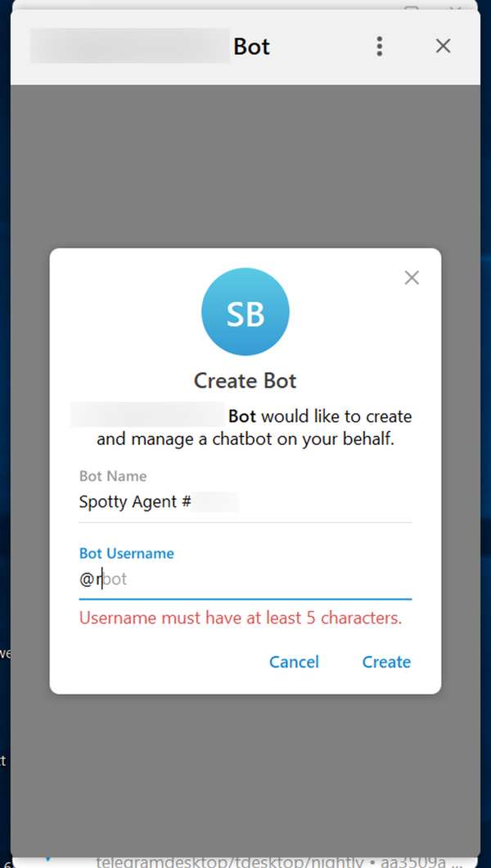Viewport: 491px width, 868px height.
Task: Close the Create Bot dialog
Action: tap(412, 277)
